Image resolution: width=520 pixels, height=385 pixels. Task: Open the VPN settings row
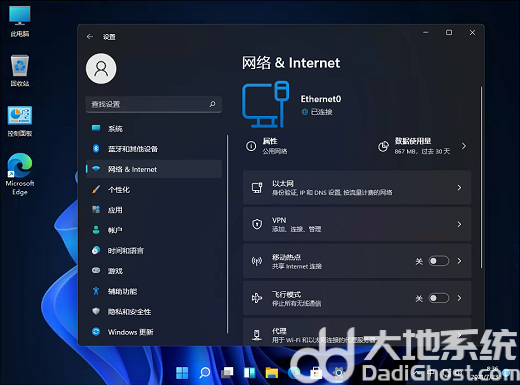357,224
